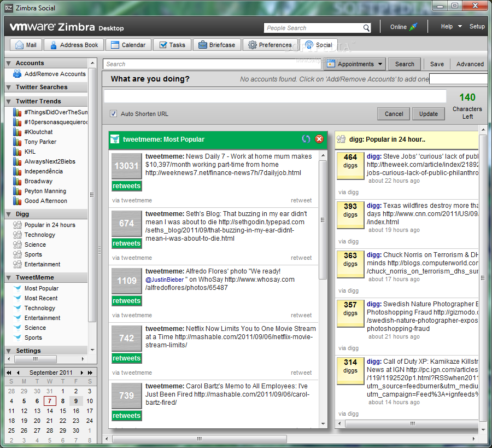Cancel the status update
This screenshot has width=492, height=448.
coord(394,114)
